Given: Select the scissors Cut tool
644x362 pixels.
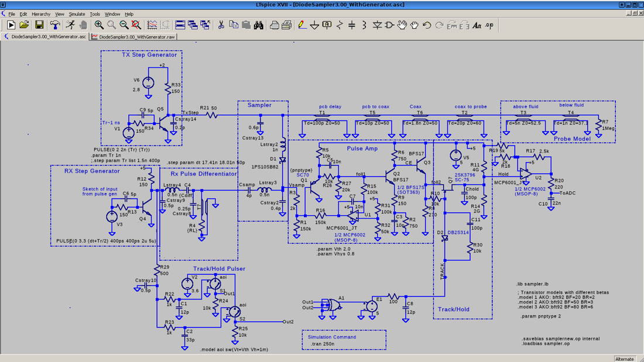Looking at the screenshot, I should [x=221, y=25].
